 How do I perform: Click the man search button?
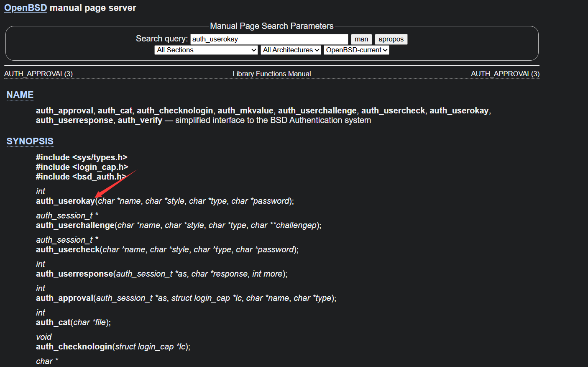coord(361,39)
